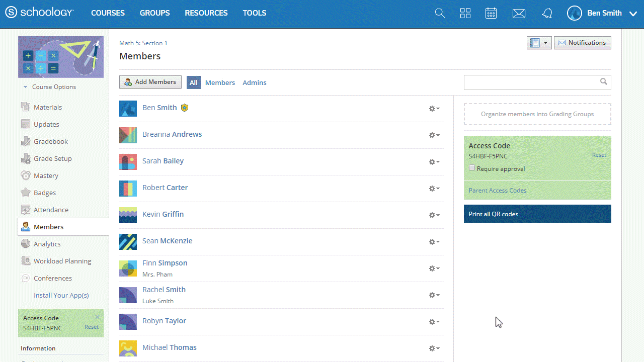Screen dimensions: 644x362
Task: Enable Require approval checkbox
Action: [x=472, y=168]
